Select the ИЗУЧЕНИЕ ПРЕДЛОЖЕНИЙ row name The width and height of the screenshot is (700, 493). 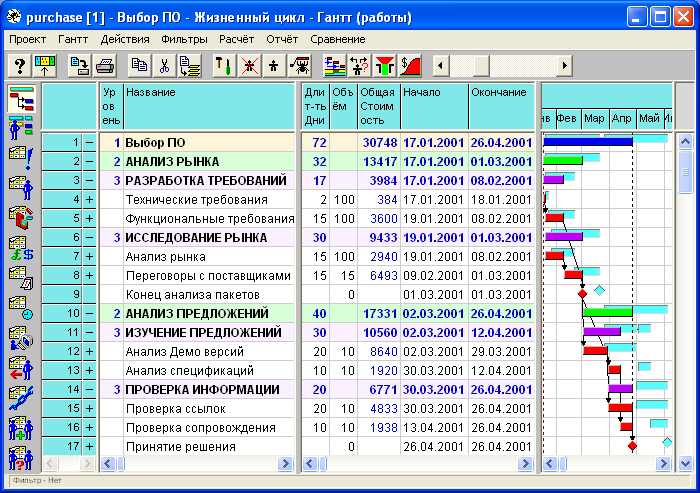(x=204, y=333)
